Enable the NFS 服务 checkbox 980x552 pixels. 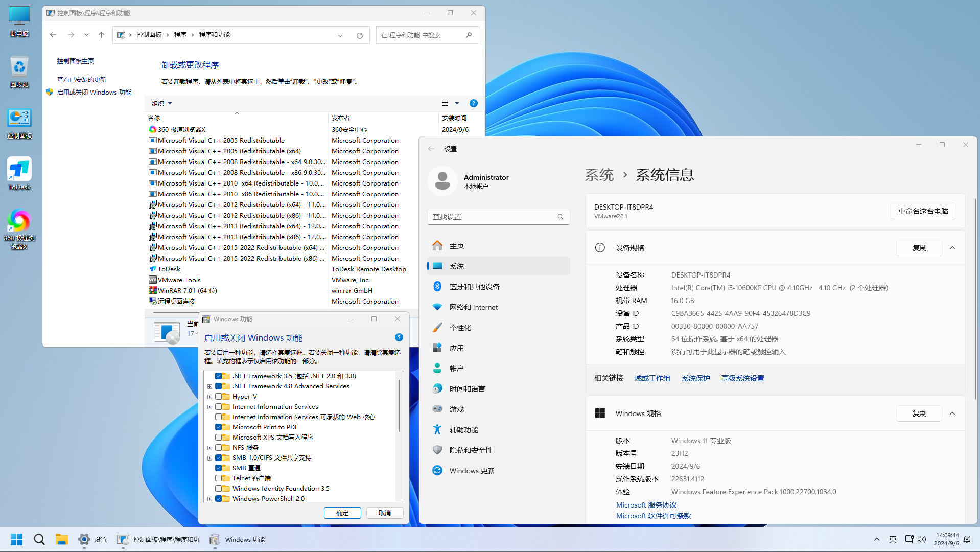click(219, 448)
